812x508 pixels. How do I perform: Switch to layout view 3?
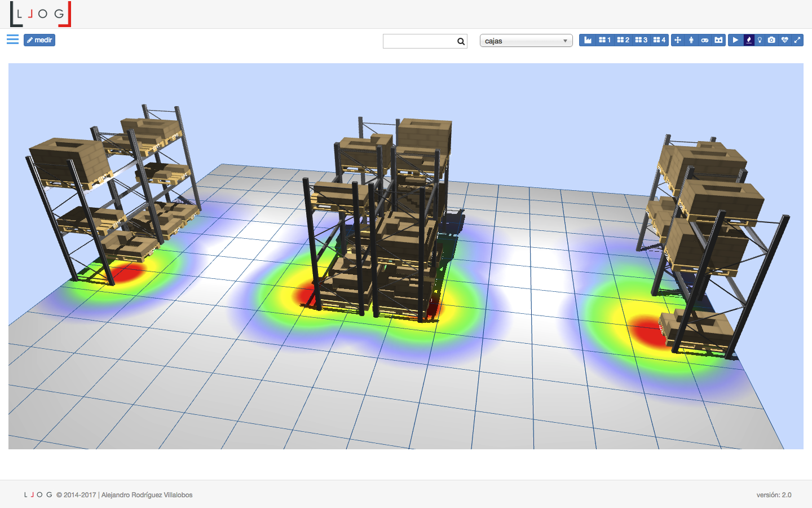point(641,40)
